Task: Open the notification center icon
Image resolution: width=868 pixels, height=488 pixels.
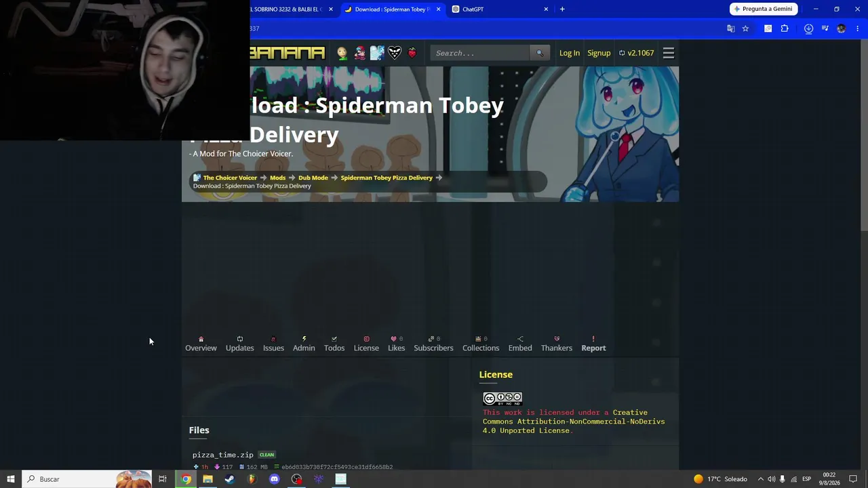Action: point(853,479)
